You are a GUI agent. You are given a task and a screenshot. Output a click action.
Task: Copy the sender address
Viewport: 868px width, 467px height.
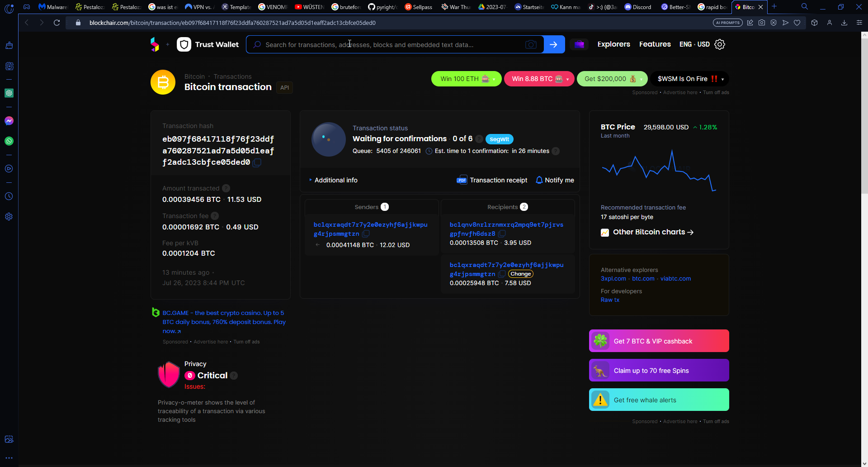tap(366, 234)
